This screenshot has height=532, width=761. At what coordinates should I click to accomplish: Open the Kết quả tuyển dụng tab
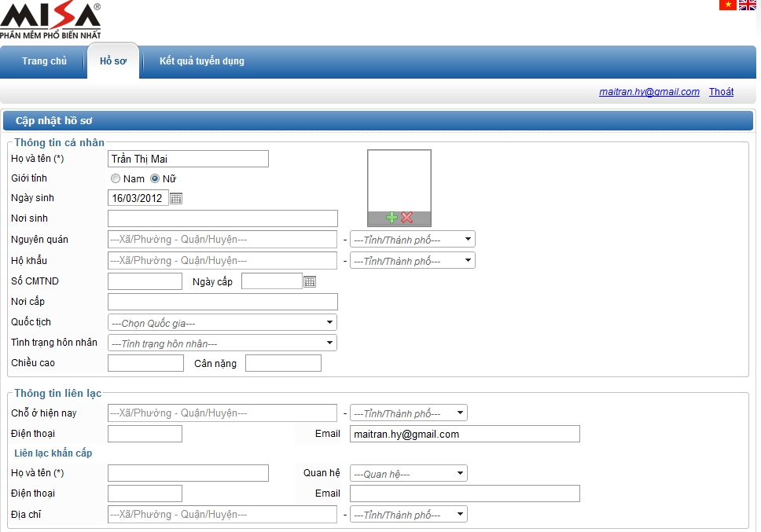tap(201, 61)
